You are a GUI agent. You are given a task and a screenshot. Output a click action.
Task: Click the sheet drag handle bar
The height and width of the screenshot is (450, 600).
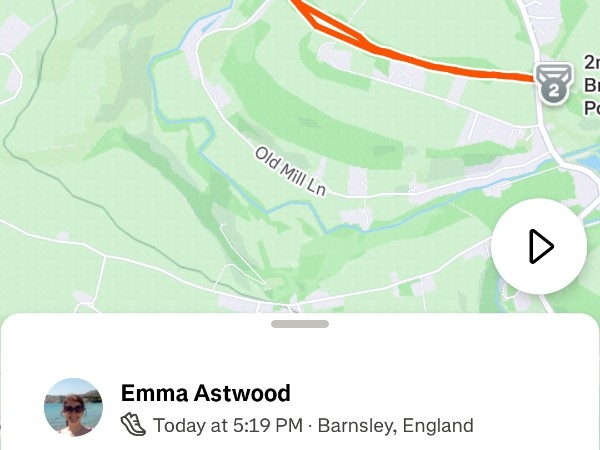(300, 324)
